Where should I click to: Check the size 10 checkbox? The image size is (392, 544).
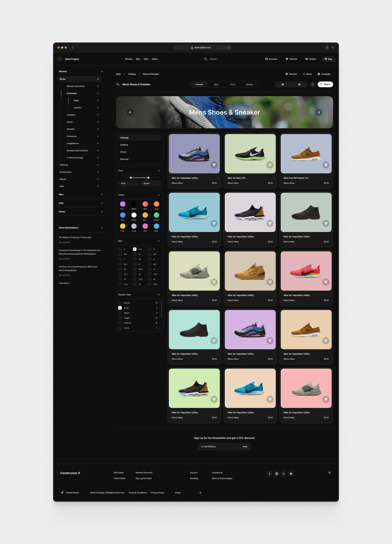pyautogui.click(x=120, y=269)
